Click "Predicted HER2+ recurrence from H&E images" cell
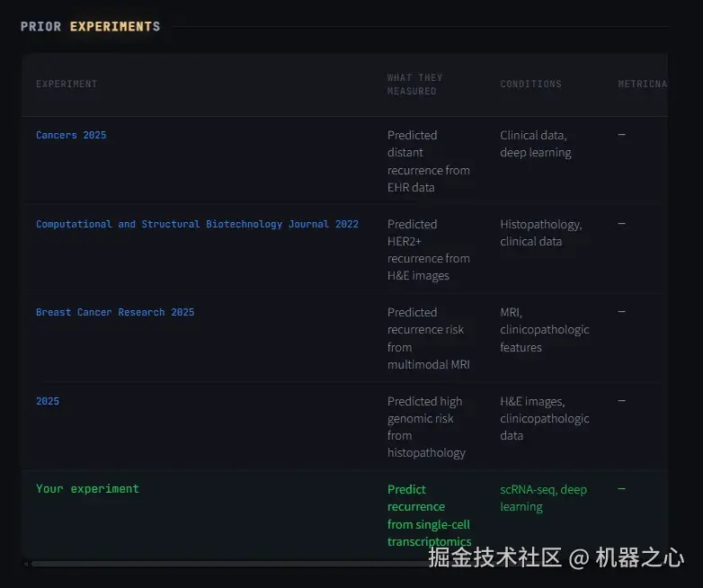This screenshot has width=703, height=588. (428, 250)
